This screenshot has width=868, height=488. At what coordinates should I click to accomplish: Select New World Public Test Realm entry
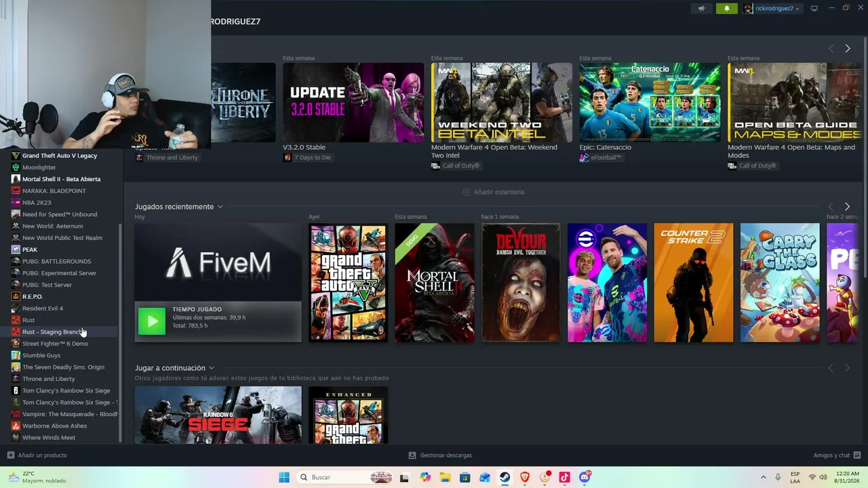(62, 238)
